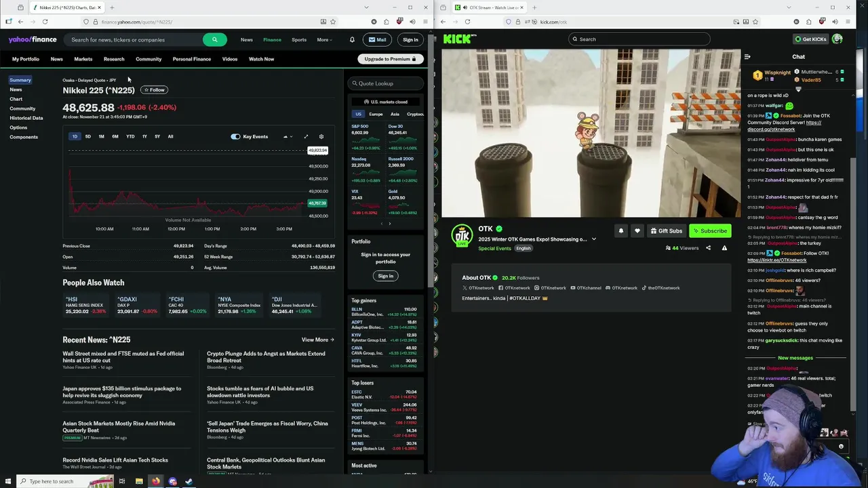Select the 5Y chart range

(157, 136)
